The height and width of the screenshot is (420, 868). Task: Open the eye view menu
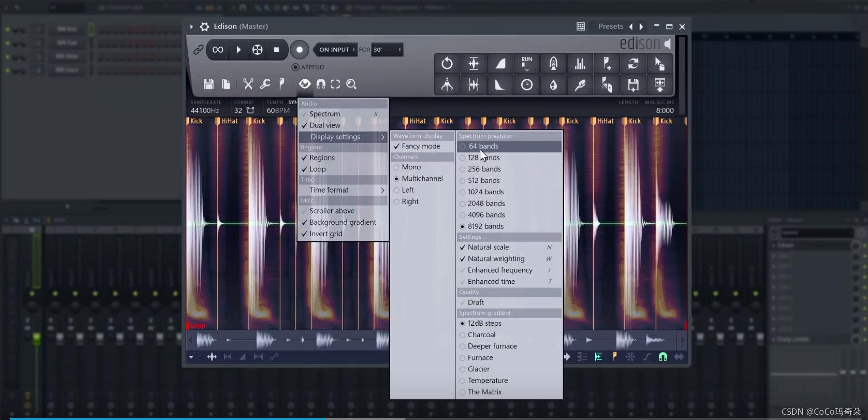tap(305, 84)
